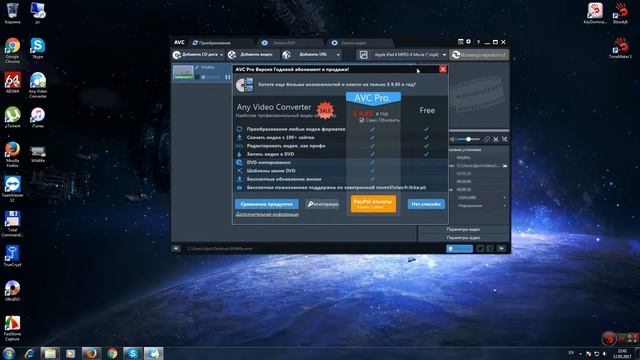Open Wildlife video file on desktop
The height and width of the screenshot is (360, 640).
pyautogui.click(x=38, y=153)
